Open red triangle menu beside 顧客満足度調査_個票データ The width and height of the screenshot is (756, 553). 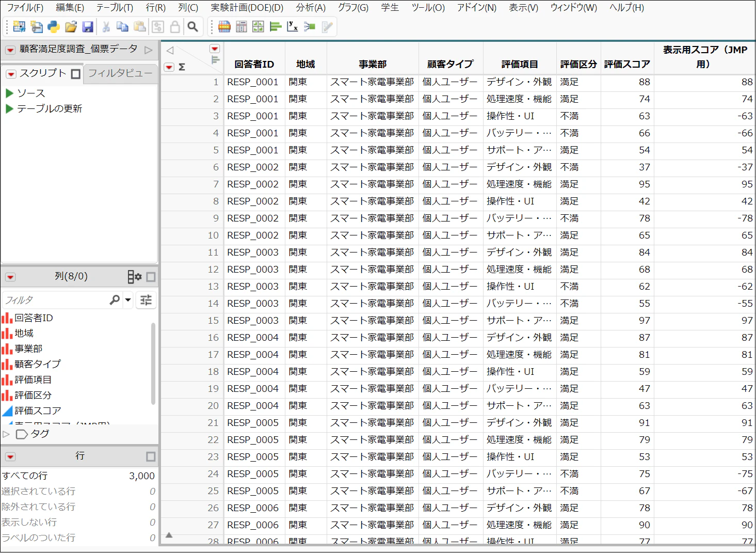(10, 50)
